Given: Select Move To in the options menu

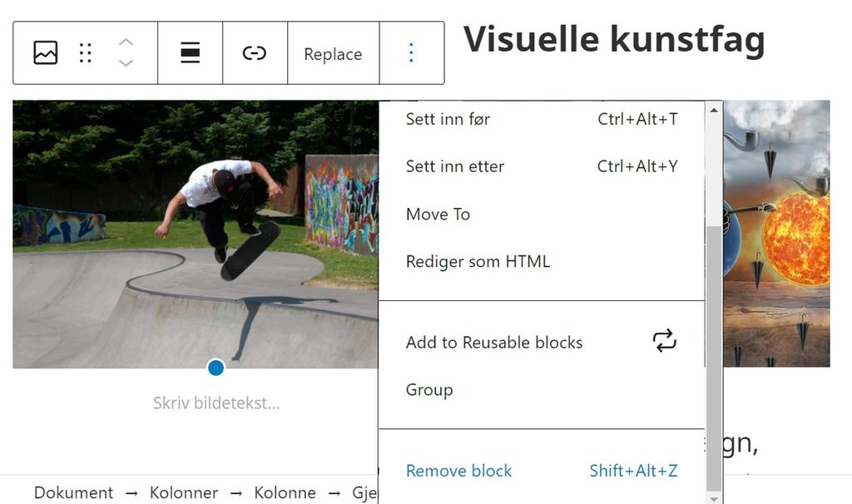Looking at the screenshot, I should 438,214.
